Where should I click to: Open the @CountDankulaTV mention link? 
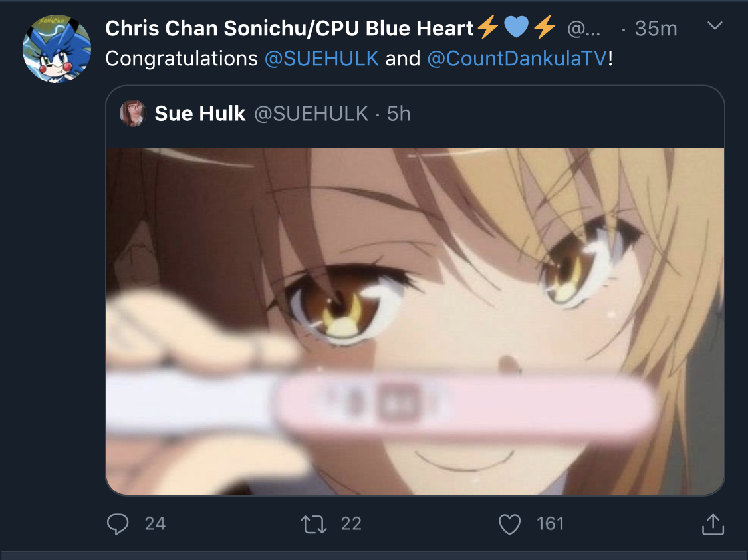tap(517, 59)
